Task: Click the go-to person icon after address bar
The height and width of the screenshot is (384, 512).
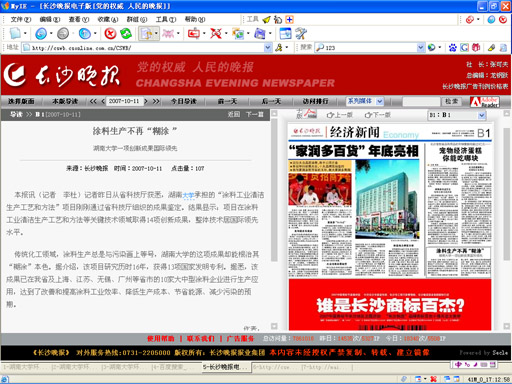Action: [279, 48]
